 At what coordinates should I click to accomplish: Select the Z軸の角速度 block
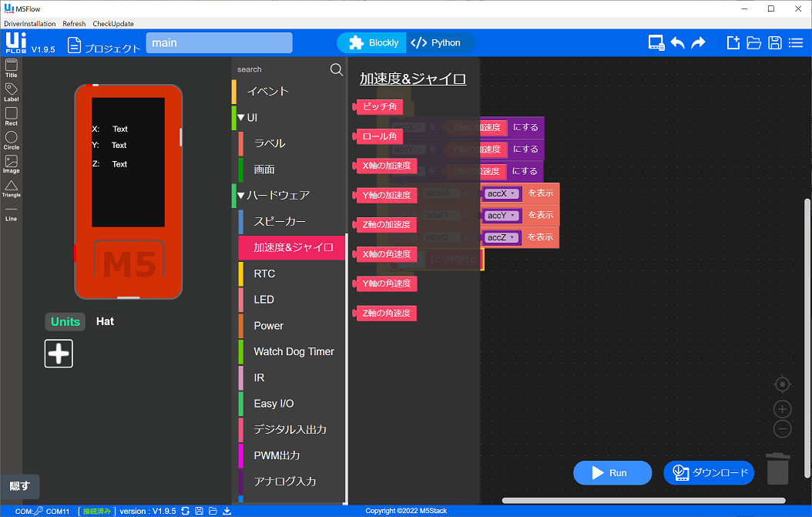click(x=384, y=313)
